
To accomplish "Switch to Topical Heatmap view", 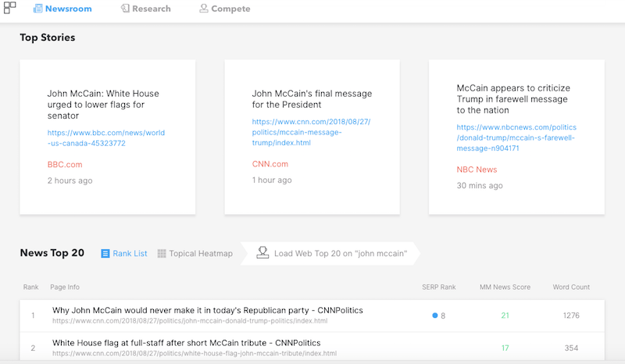I will point(195,254).
